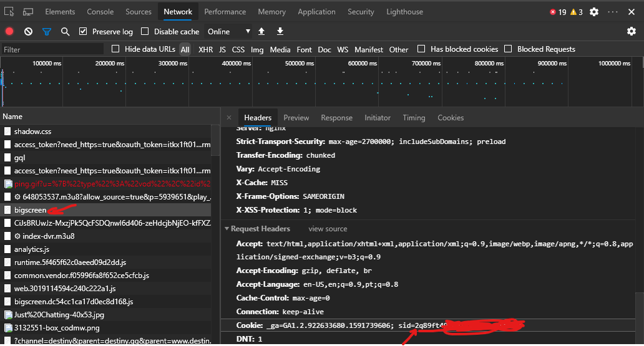Activate the inspect element picker icon
644x346 pixels.
(x=9, y=11)
